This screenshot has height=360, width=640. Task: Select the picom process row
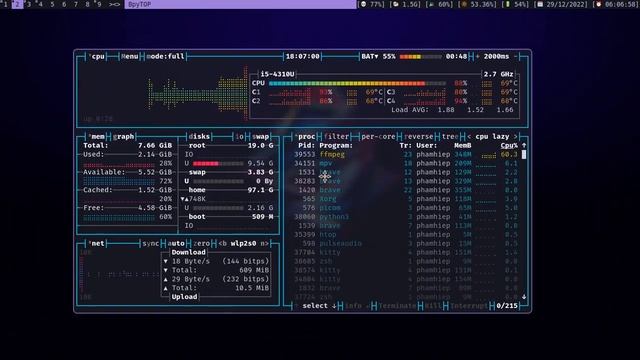pyautogui.click(x=406, y=208)
